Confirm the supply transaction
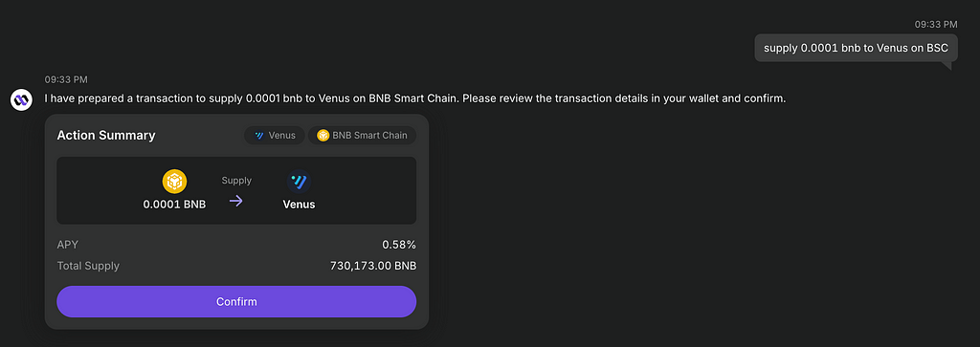 pyautogui.click(x=236, y=301)
